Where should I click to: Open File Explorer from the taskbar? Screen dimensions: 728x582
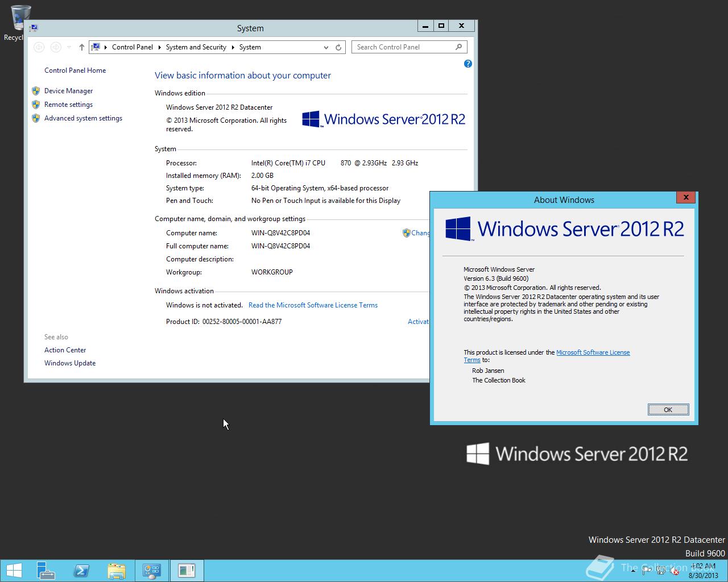[x=117, y=570]
